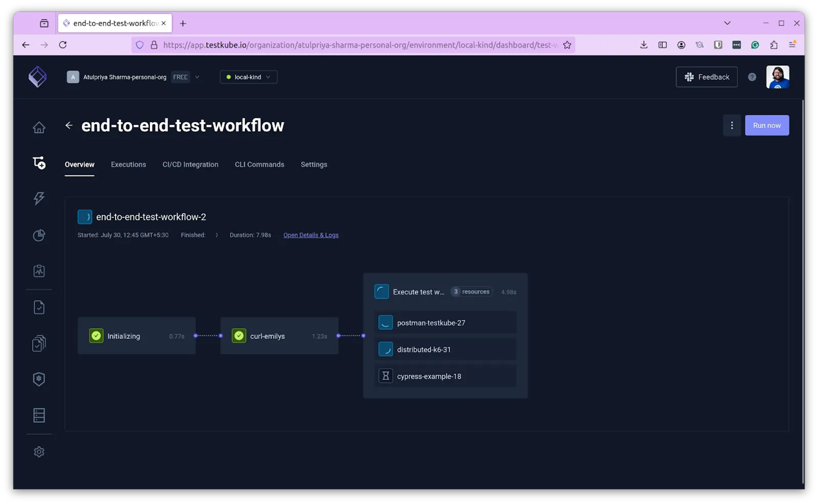Open the browser tabs dropdown chevron
818x504 pixels.
point(727,23)
